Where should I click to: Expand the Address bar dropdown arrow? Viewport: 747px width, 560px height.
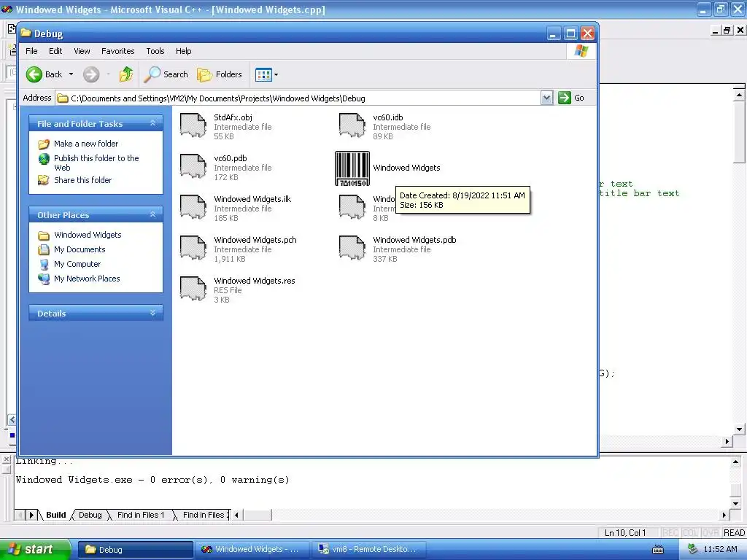546,98
